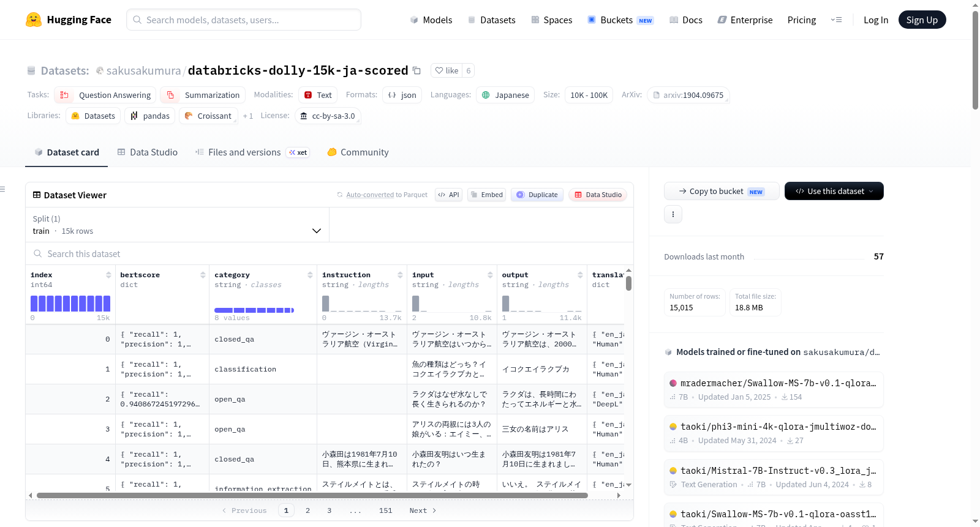
Task: Open the arxiv:1904.09675 paper tag
Action: 688,95
